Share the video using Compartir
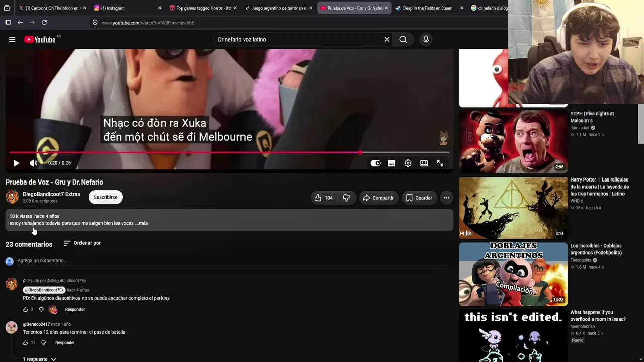 tap(378, 198)
